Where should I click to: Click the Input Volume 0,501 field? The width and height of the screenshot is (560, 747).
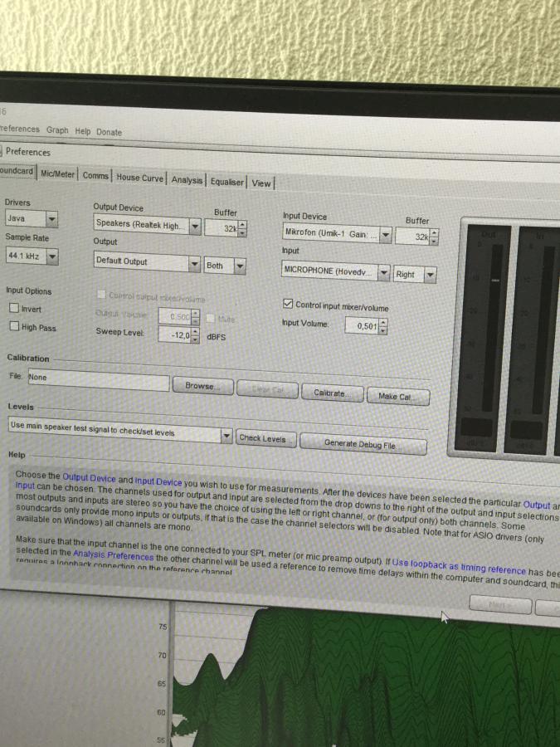[362, 326]
